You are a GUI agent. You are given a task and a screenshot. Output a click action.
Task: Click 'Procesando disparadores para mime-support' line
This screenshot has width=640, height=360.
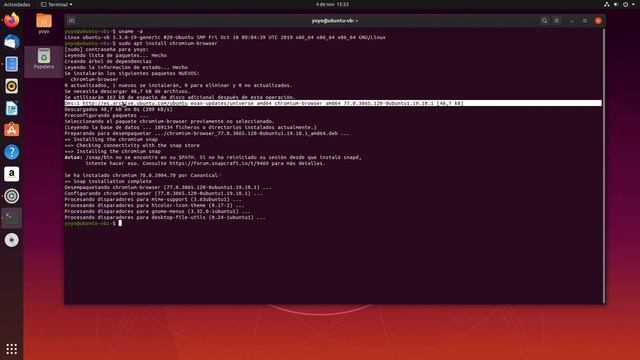pyautogui.click(x=153, y=199)
